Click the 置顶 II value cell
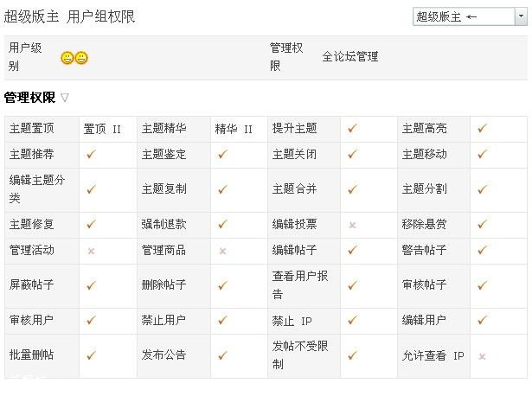This screenshot has height=396, width=532. pyautogui.click(x=102, y=130)
